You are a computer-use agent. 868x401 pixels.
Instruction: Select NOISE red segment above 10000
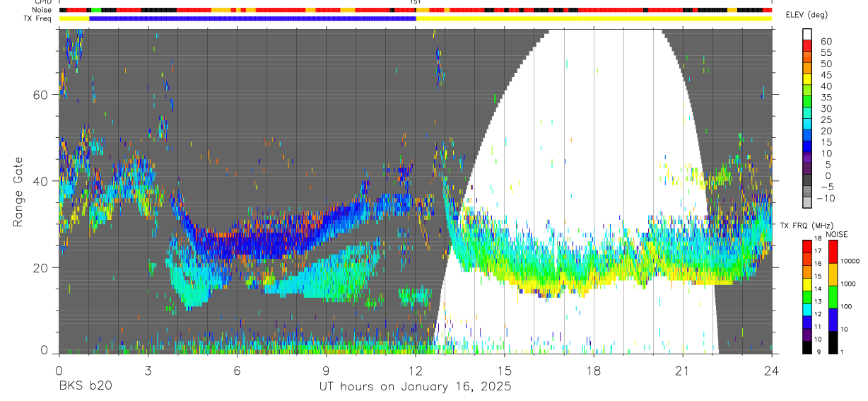coord(833,251)
